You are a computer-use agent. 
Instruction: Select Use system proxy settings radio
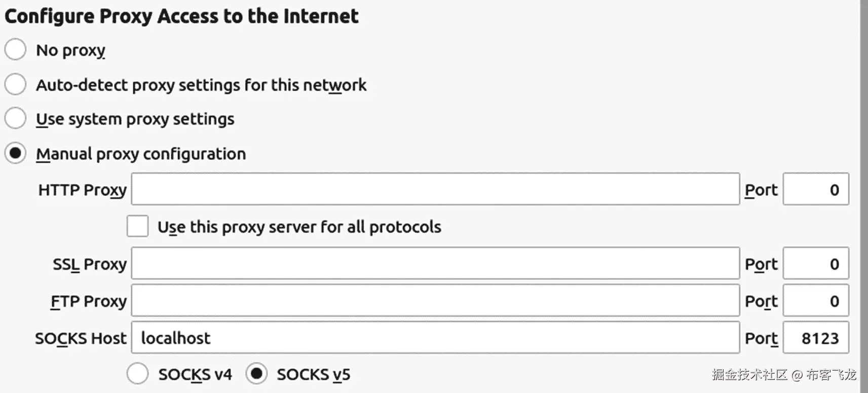pos(15,119)
